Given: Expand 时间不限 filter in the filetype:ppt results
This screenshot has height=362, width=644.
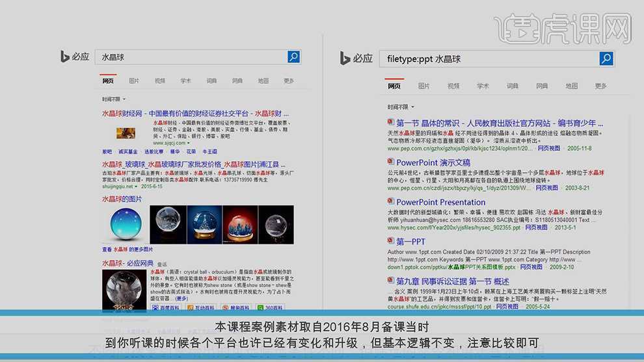Looking at the screenshot, I should (x=401, y=107).
